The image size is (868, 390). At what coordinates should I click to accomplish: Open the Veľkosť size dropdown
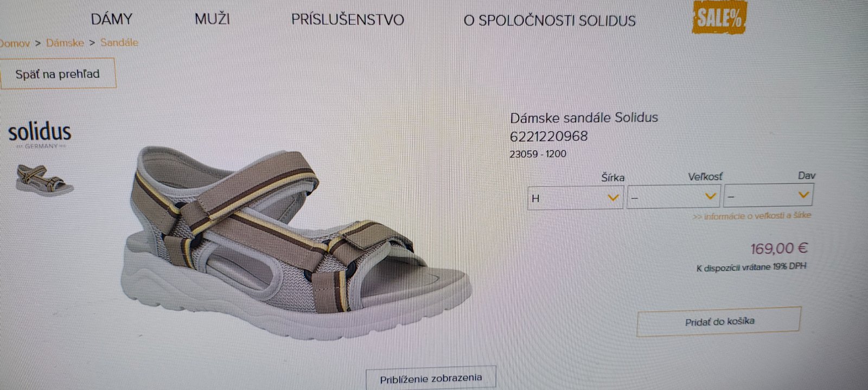[673, 197]
